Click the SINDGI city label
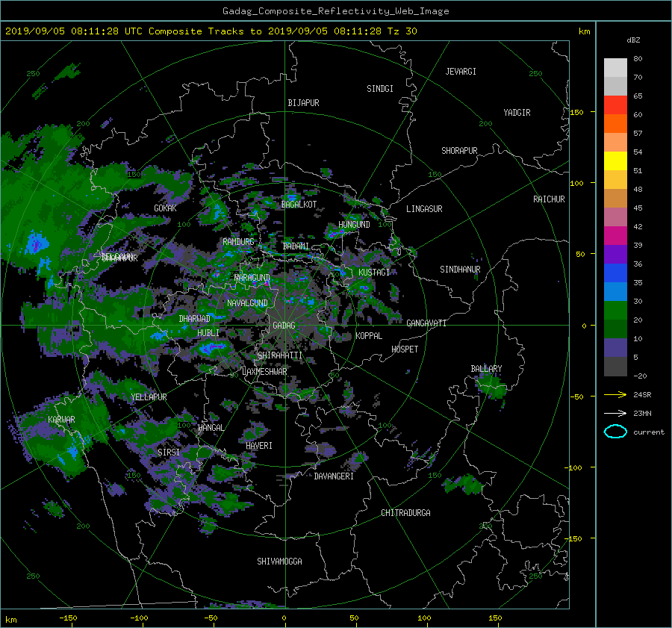The width and height of the screenshot is (672, 628). [380, 89]
